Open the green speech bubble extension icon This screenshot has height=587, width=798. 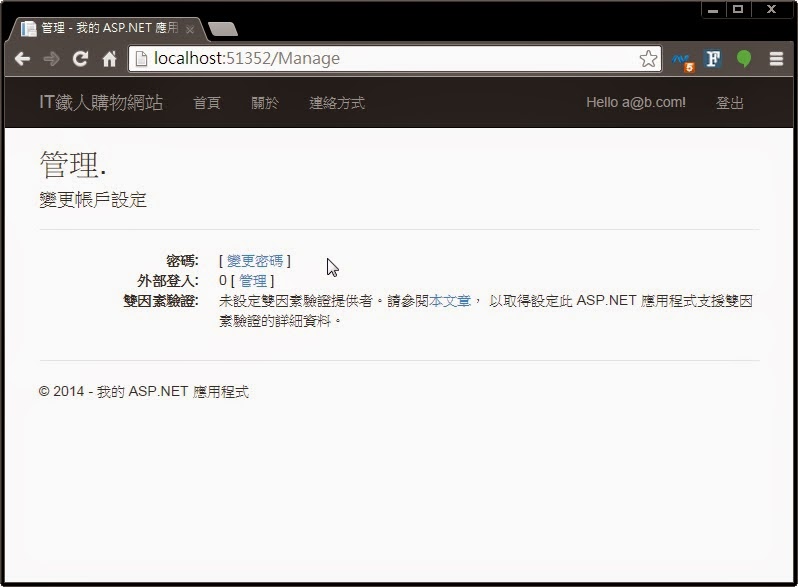744,59
